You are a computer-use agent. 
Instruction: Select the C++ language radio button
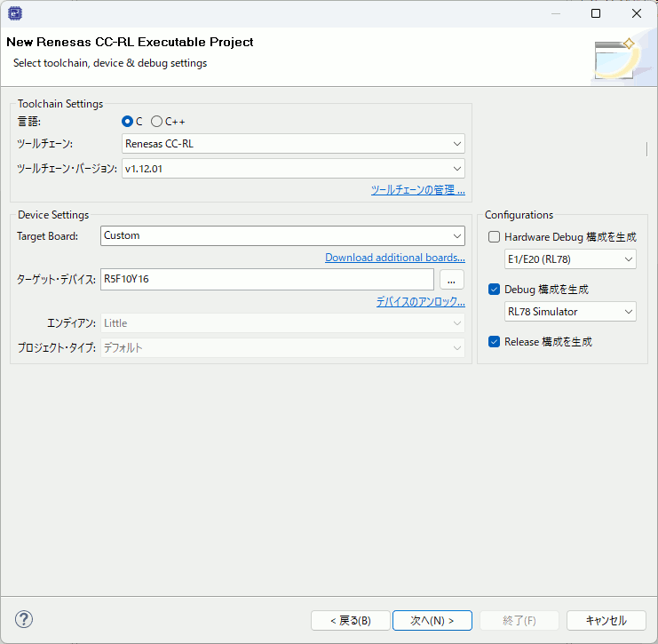(x=156, y=122)
